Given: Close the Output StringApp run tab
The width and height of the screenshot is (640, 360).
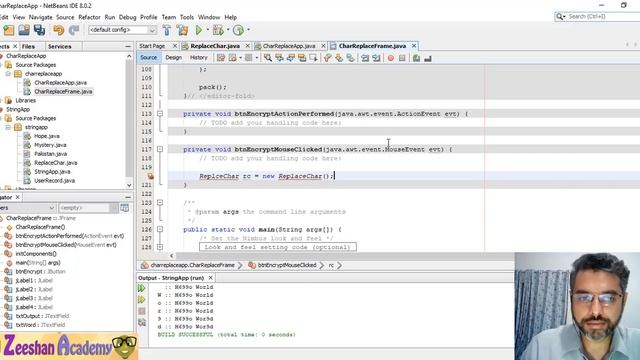Looking at the screenshot, I should click(x=211, y=278).
